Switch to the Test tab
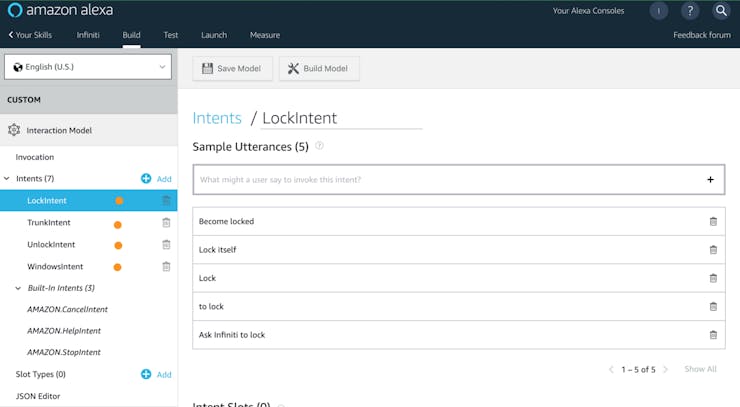This screenshot has height=407, width=740. coord(171,35)
